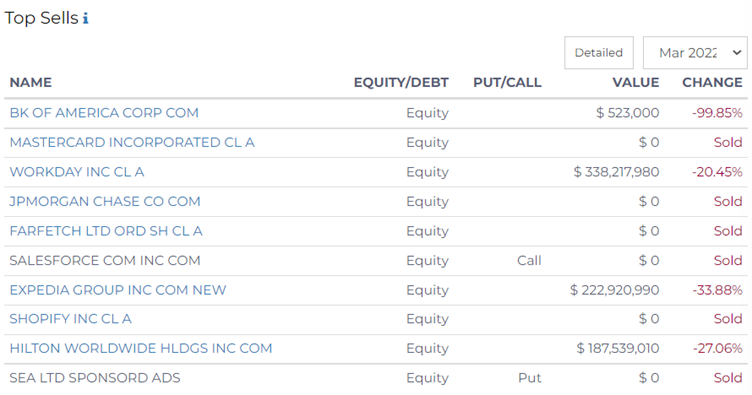Open BK OF AMERICA CORP COM link
The height and width of the screenshot is (395, 752).
pos(104,113)
